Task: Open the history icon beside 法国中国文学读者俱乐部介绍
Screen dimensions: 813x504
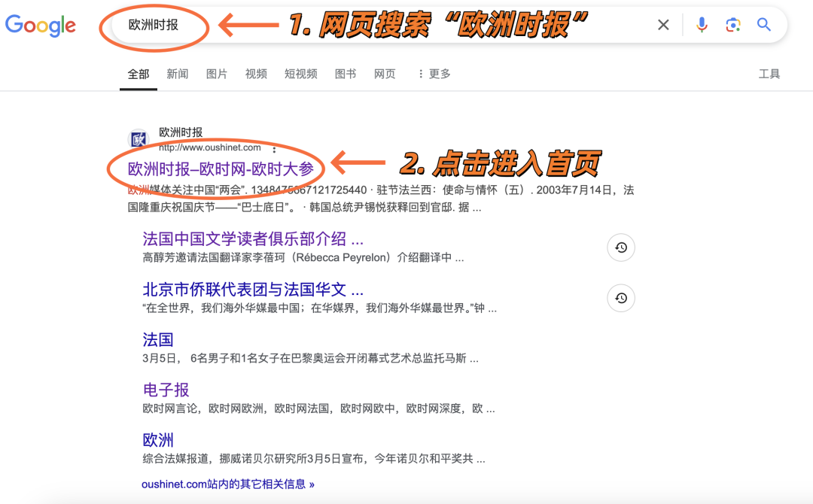Action: 621,247
